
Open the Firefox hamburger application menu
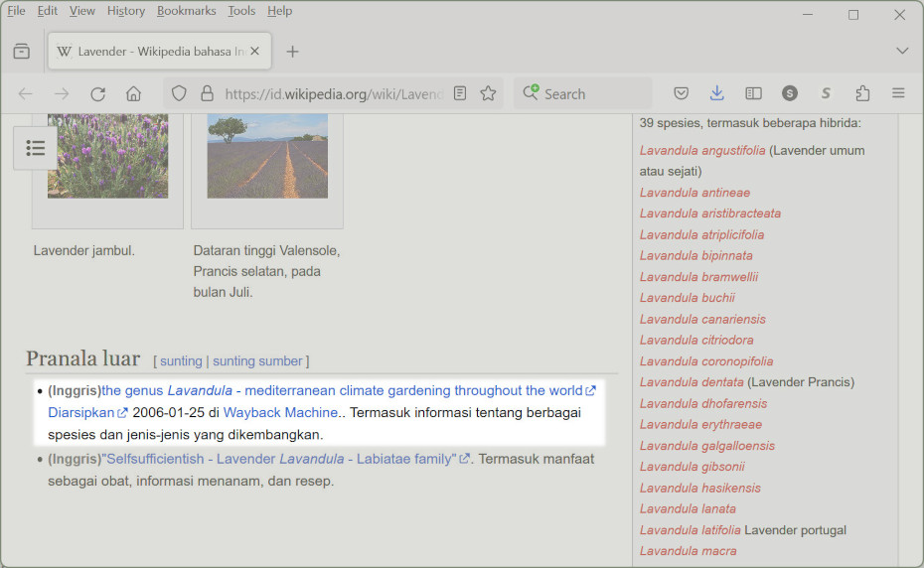(x=898, y=93)
